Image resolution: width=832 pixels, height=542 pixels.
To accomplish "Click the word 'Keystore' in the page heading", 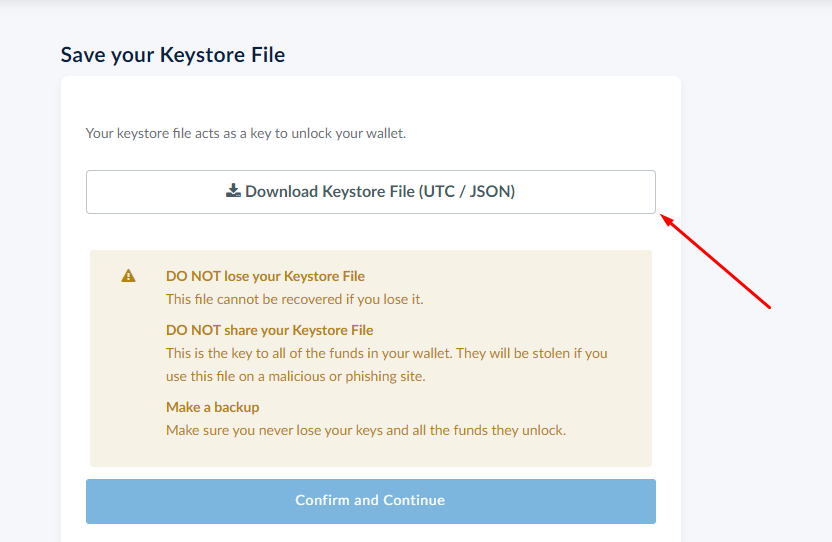I will pos(201,55).
